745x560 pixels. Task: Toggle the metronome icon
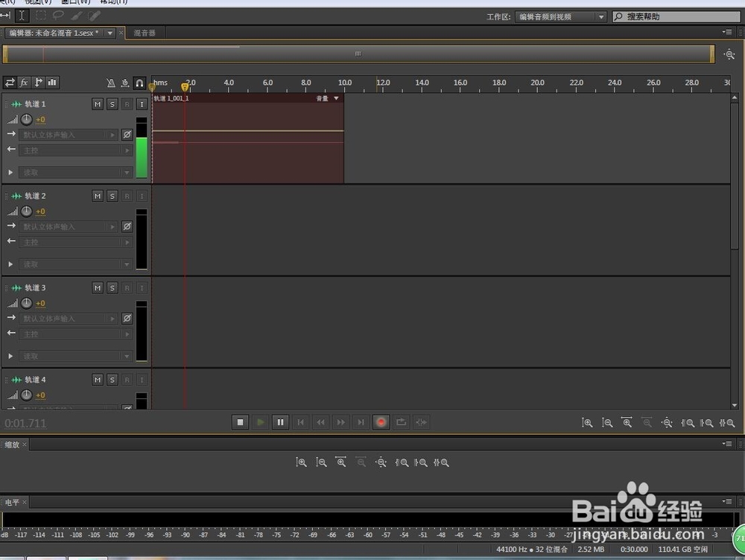[x=111, y=83]
